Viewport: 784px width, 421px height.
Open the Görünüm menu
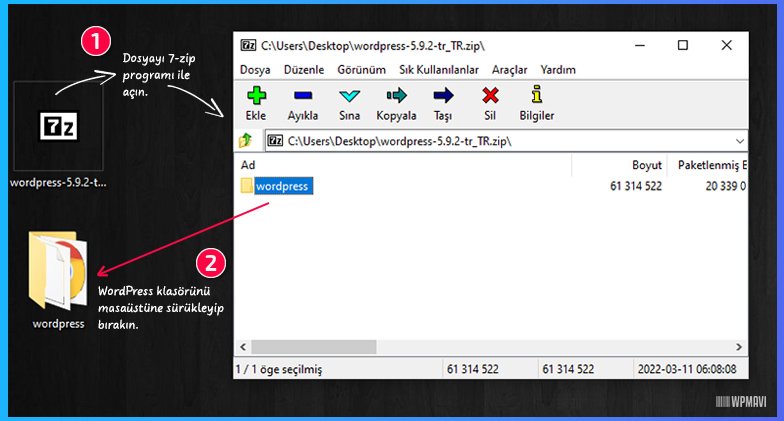[x=362, y=70]
